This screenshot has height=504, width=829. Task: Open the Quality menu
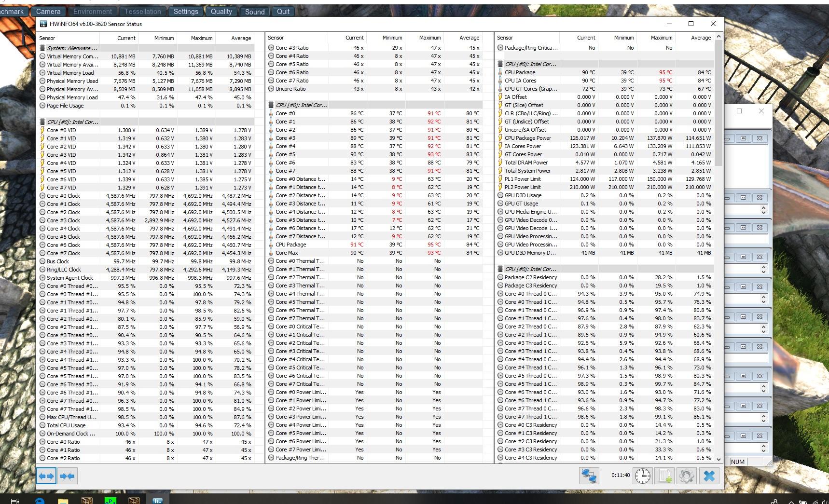coord(221,11)
